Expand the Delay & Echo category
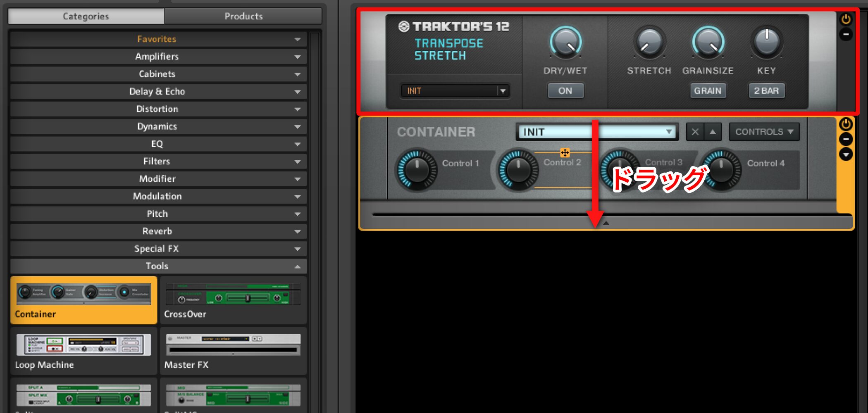 tap(158, 92)
